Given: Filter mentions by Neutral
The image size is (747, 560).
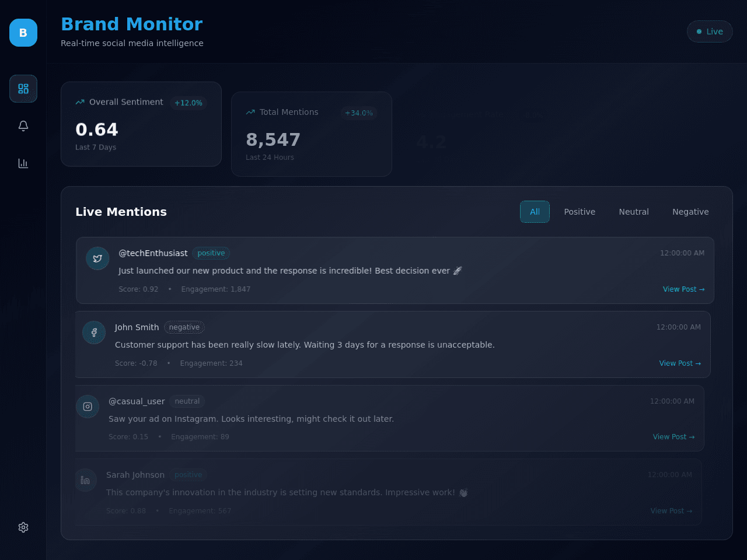Looking at the screenshot, I should 634,212.
